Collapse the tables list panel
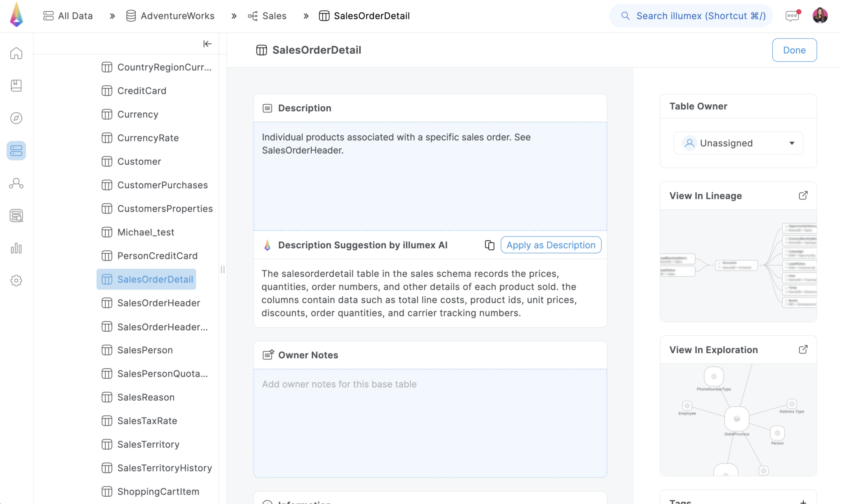This screenshot has height=504, width=841. [207, 44]
